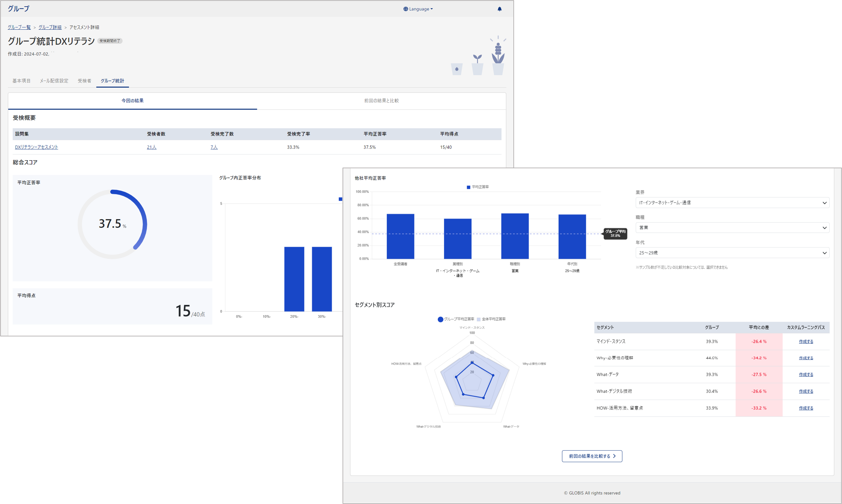Expand the Language dropdown
The height and width of the screenshot is (504, 842).
(418, 9)
